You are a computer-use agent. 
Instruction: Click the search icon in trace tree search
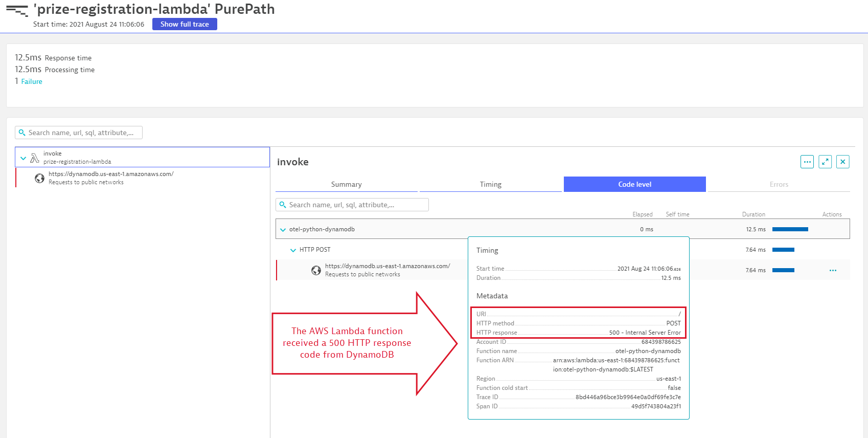[x=22, y=133]
